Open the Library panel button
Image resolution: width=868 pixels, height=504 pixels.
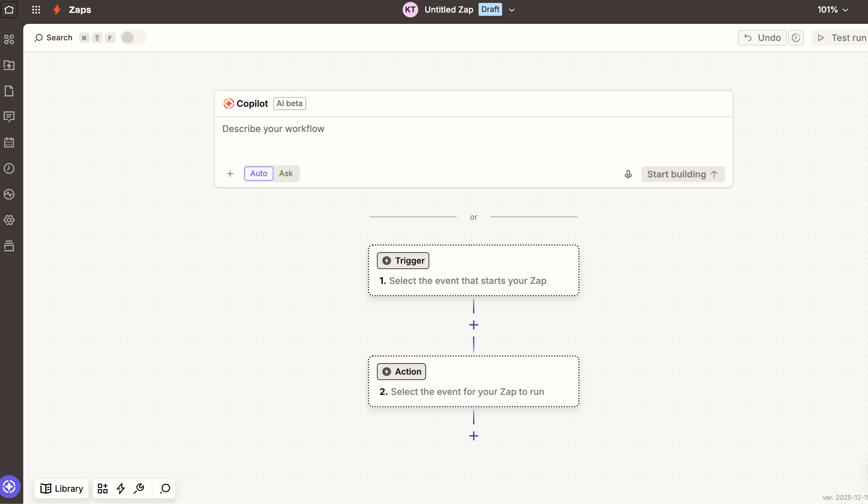pyautogui.click(x=61, y=488)
